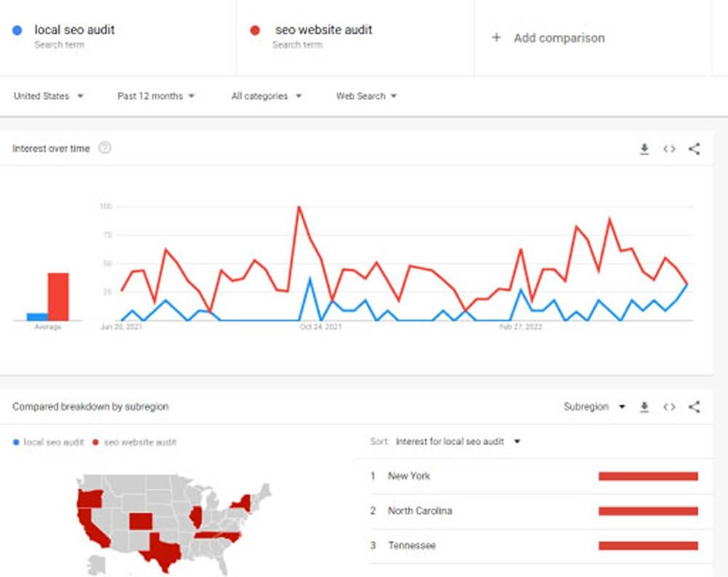Open the Subregion view selector
Viewport: 728px width, 577px height.
pyautogui.click(x=594, y=407)
